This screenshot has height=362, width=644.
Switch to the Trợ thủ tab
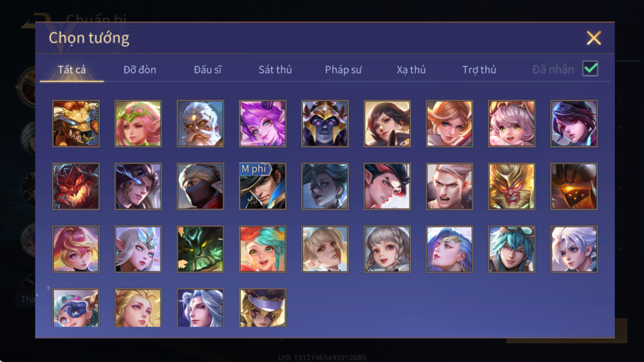coord(479,70)
